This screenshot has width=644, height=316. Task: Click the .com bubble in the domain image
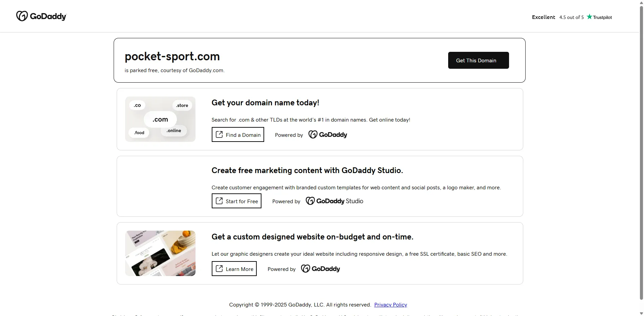pyautogui.click(x=160, y=120)
